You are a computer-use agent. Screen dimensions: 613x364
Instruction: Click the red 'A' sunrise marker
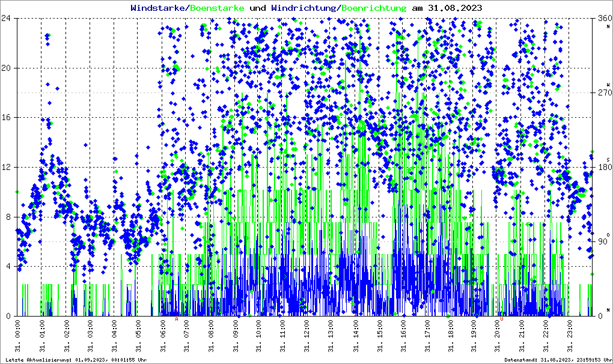[177, 319]
